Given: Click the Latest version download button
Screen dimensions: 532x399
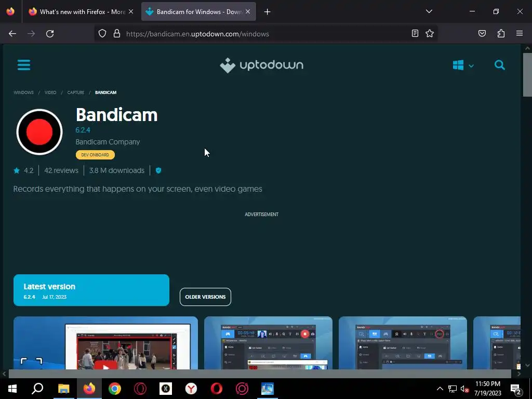Looking at the screenshot, I should pos(91,290).
